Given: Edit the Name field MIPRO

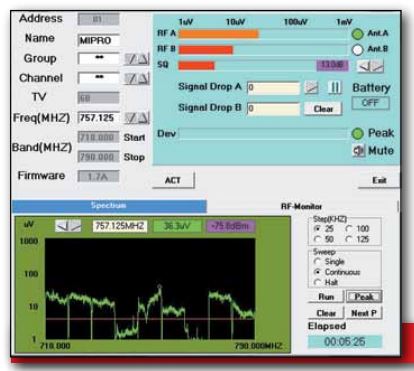Looking at the screenshot, I should pos(98,40).
